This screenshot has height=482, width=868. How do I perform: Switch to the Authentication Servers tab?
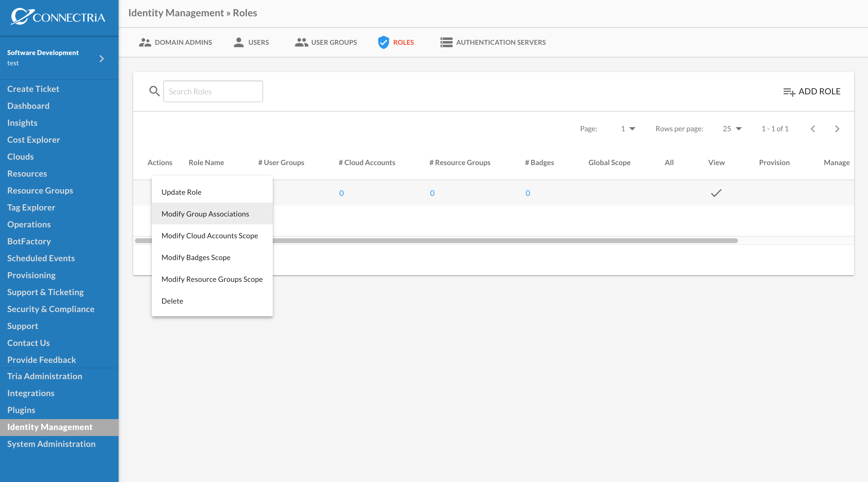tap(493, 42)
